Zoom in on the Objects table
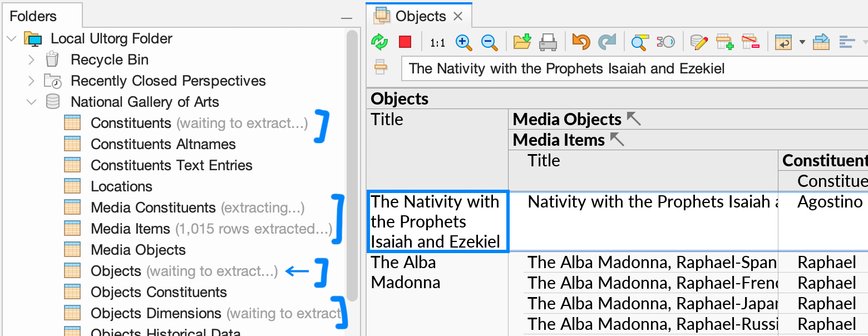 click(464, 42)
